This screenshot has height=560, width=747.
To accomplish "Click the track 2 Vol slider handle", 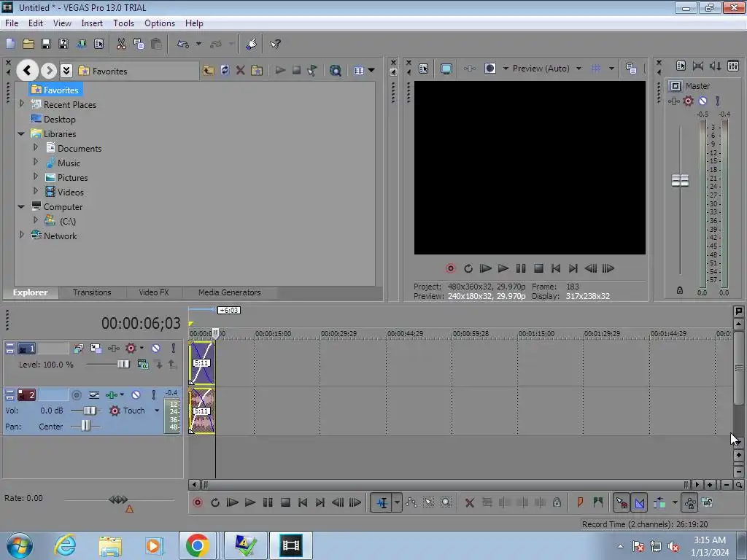I will click(90, 411).
